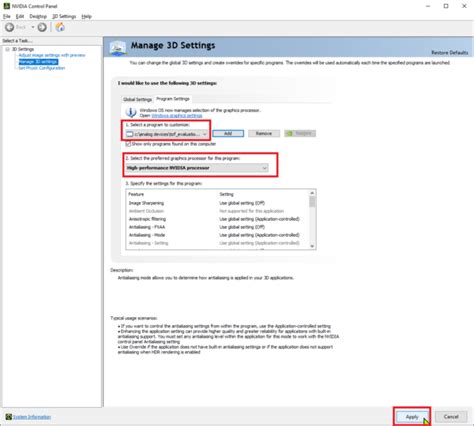Open the 3D Settings menu
The width and height of the screenshot is (474, 426).
tap(64, 16)
